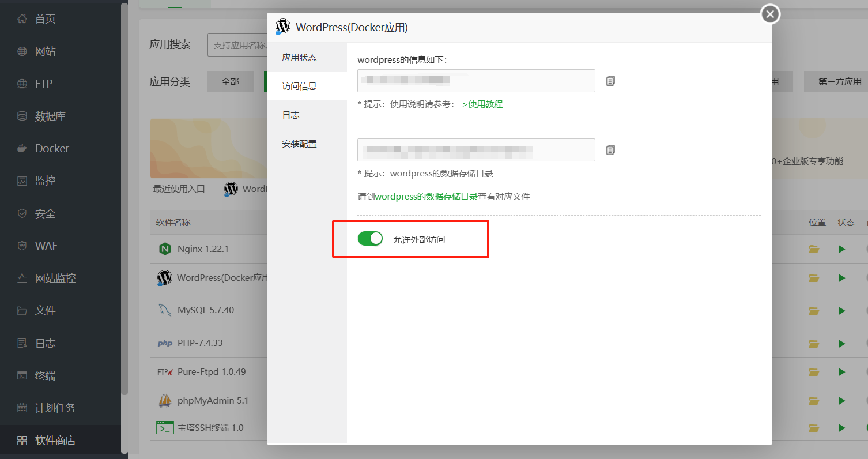This screenshot has width=868, height=459.
Task: Click the 网站监控 chart icon
Action: pyautogui.click(x=22, y=278)
